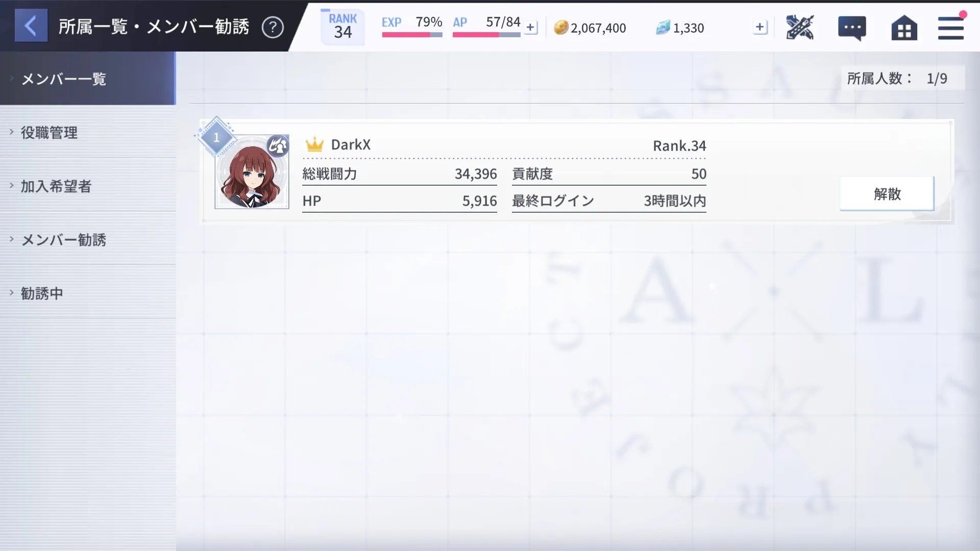This screenshot has height=551, width=980.
Task: Click the gold coin currency icon
Action: tap(561, 28)
